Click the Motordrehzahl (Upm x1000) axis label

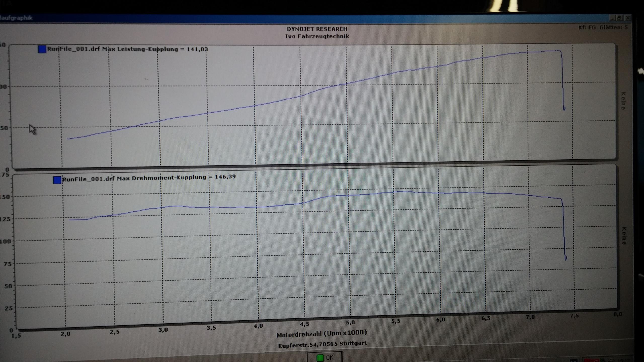pos(321,334)
